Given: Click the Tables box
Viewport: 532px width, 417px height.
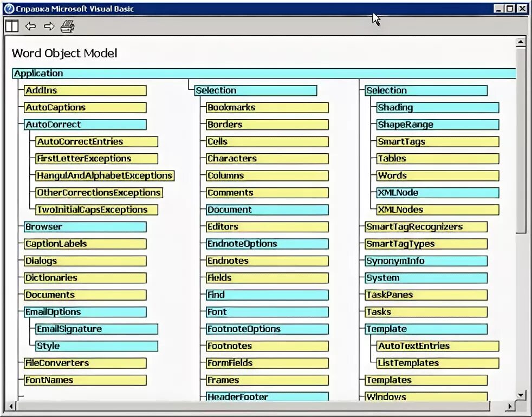Looking at the screenshot, I should click(438, 159).
